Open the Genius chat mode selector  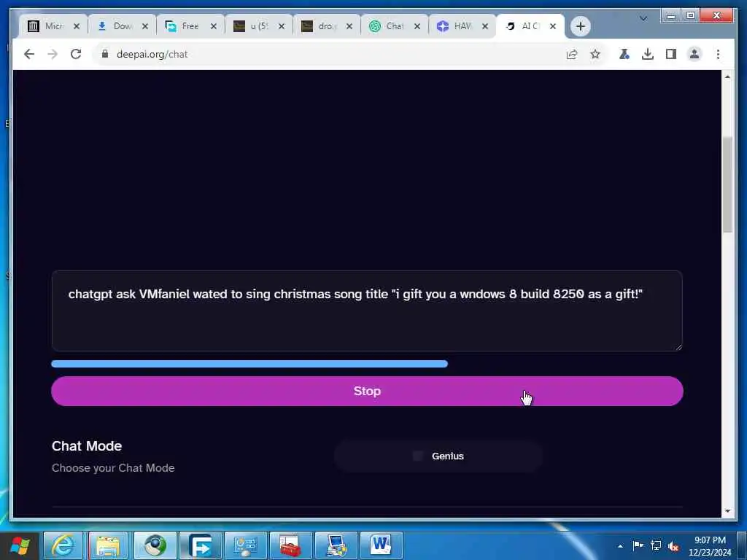click(x=438, y=456)
